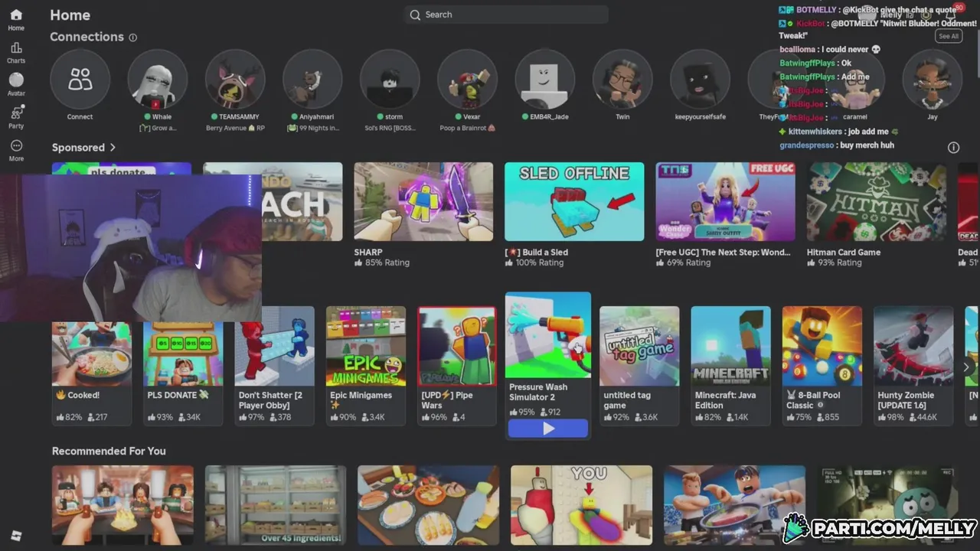This screenshot has width=980, height=551.
Task: Open the sushi plates recommended thumbnail
Action: 429,505
